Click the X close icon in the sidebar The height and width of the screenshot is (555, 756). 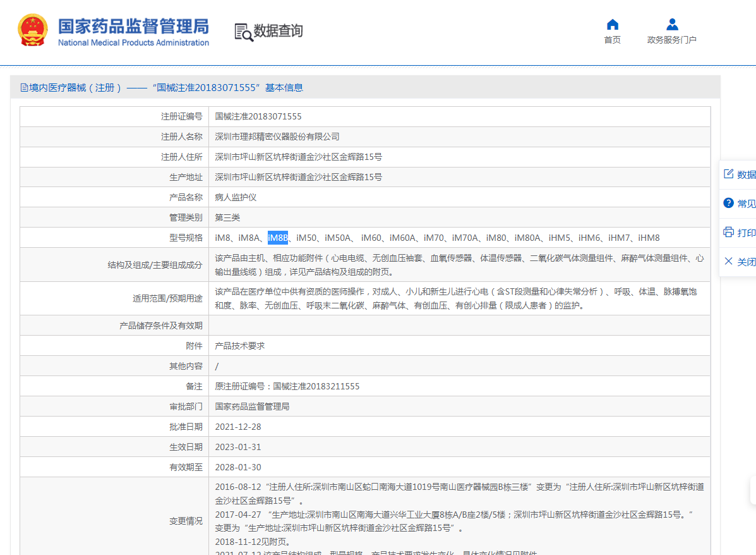728,261
